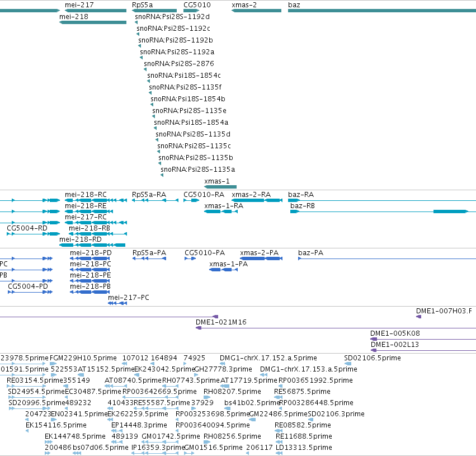Select the xmas-1-PA protein label
The height and width of the screenshot is (456, 476).
(x=229, y=264)
